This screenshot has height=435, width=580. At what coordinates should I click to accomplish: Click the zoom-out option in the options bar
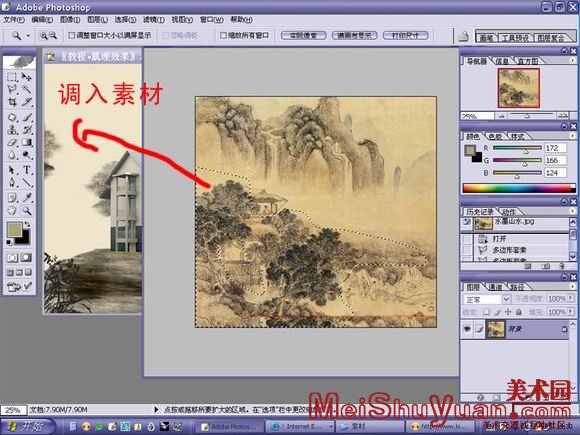53,36
